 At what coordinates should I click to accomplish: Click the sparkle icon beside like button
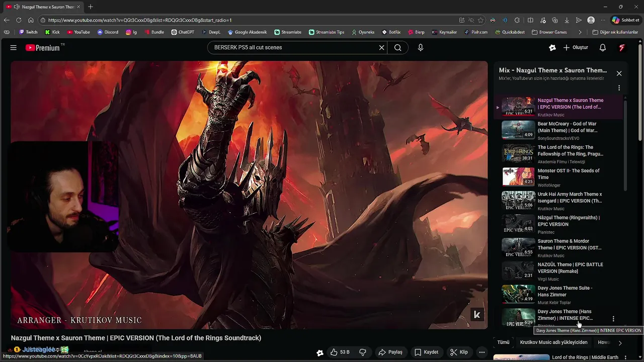point(320,352)
